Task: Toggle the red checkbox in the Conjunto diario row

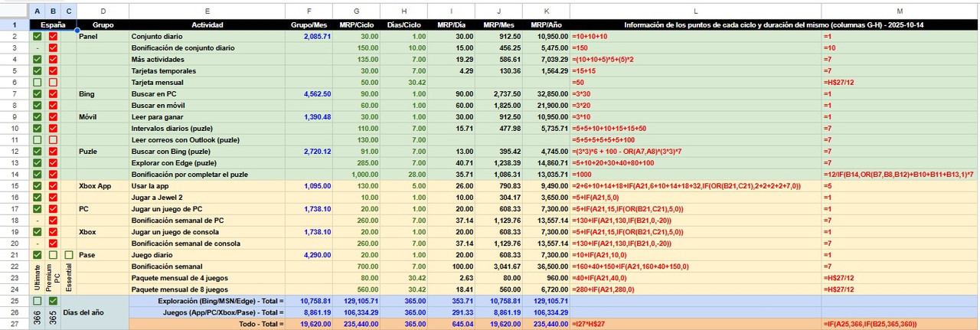Action: pos(53,36)
